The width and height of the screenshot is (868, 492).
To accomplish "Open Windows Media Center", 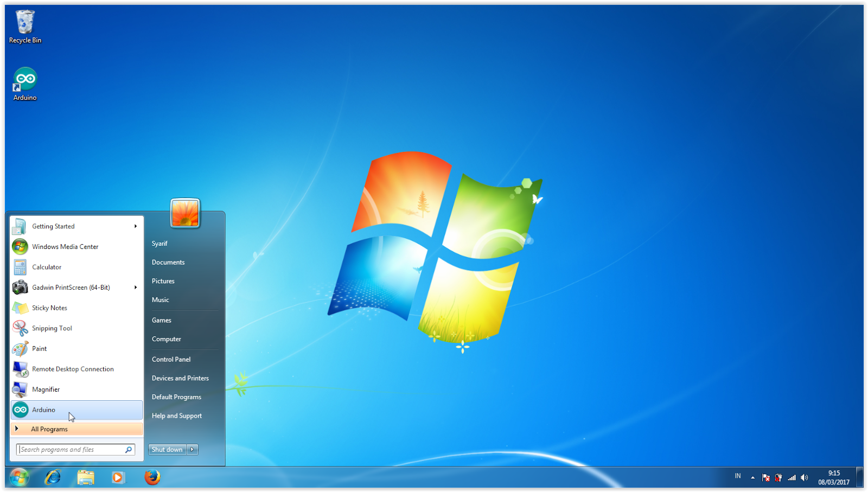I will 65,246.
